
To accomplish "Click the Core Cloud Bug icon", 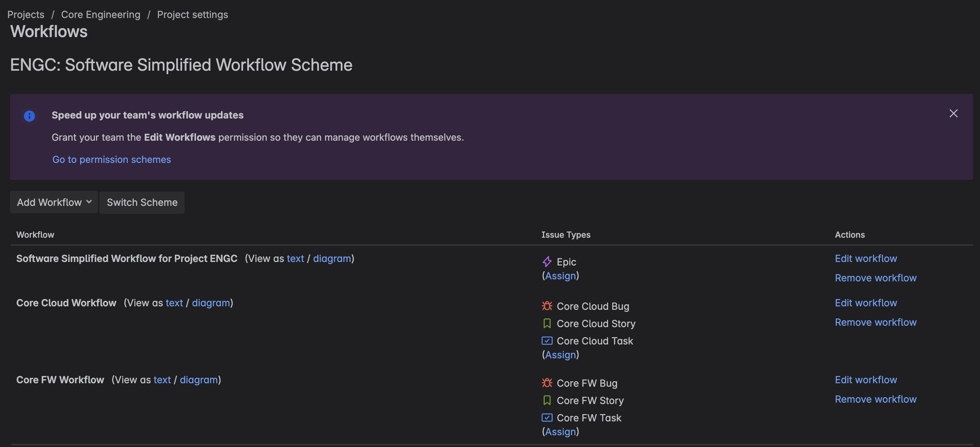I will point(547,306).
